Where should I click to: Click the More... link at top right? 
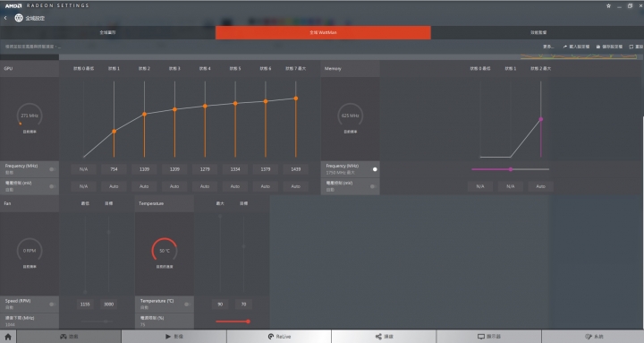point(548,47)
